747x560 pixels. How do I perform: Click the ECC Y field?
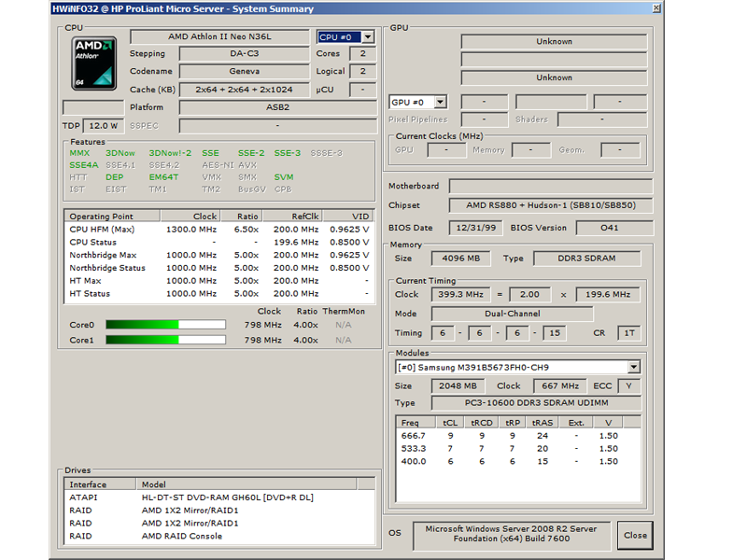[628, 385]
